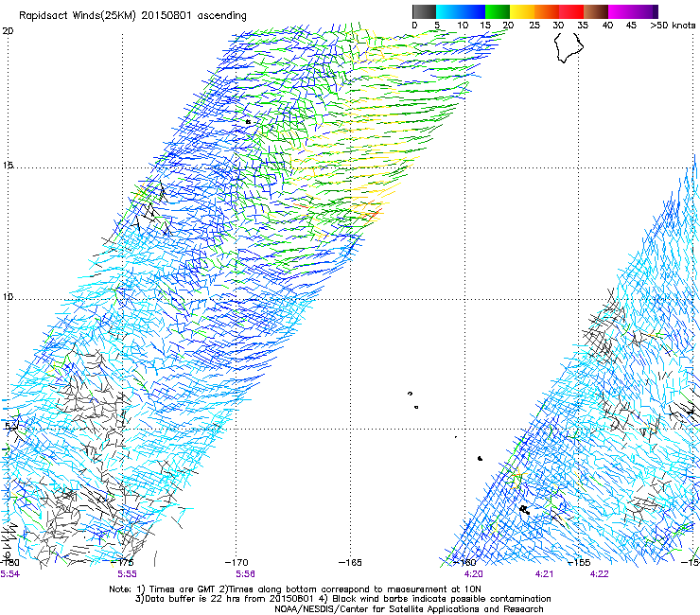Click the purple time stamp '4:20'
The width and height of the screenshot is (700, 615).
473,574
